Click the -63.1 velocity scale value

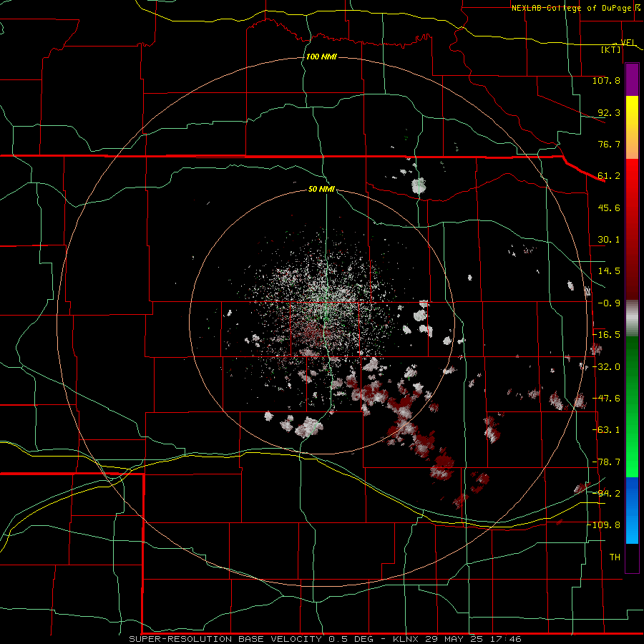click(606, 430)
